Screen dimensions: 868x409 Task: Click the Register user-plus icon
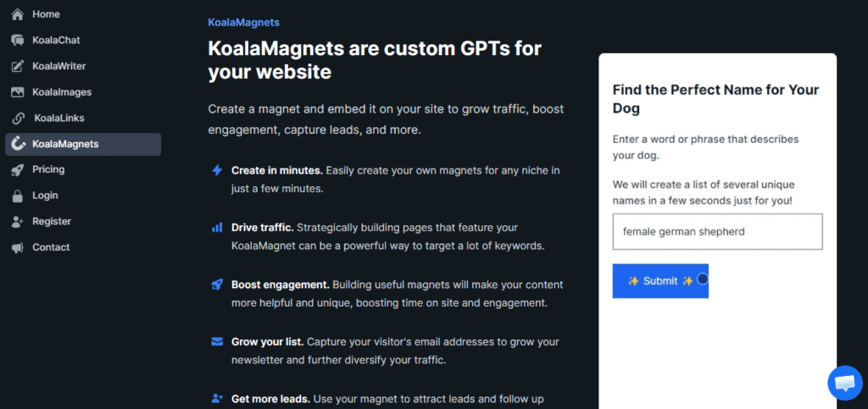click(17, 222)
